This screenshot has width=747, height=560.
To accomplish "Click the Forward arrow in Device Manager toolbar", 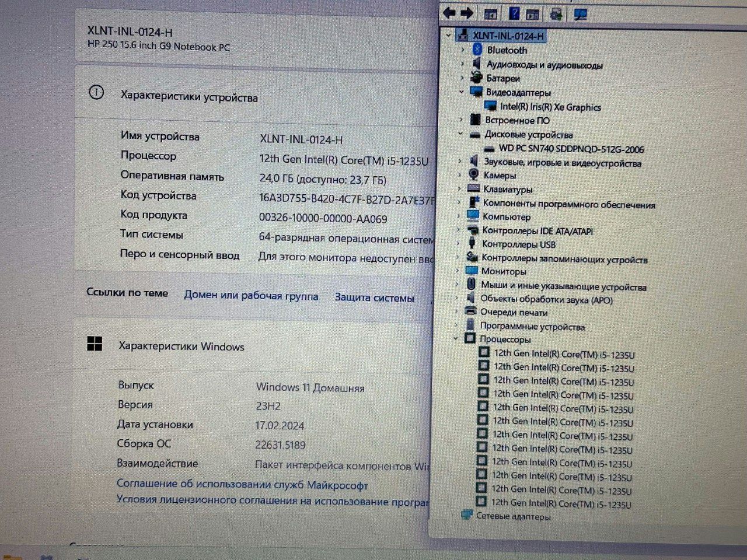I will pyautogui.click(x=467, y=13).
